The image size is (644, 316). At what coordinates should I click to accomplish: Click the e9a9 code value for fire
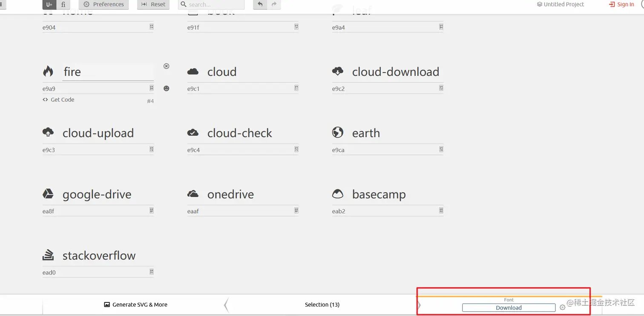point(49,89)
